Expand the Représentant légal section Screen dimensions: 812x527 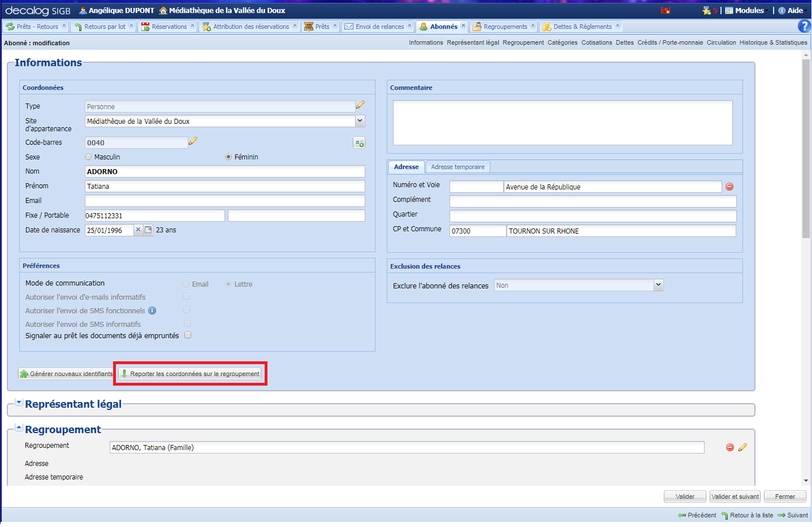[19, 403]
